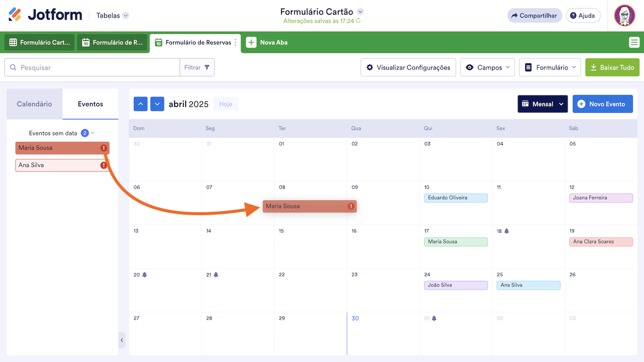This screenshot has width=644, height=362.
Task: Go to next month with down arrow
Action: tap(157, 104)
